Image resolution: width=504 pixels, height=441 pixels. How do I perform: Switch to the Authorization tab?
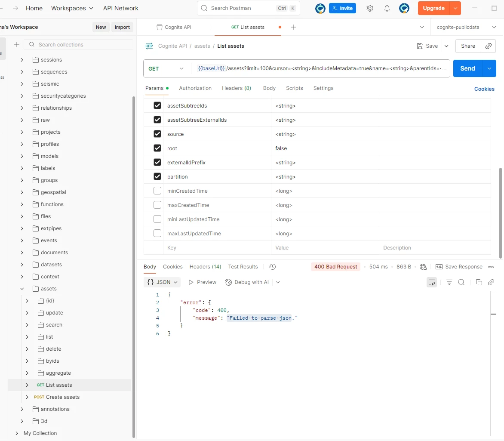click(195, 88)
